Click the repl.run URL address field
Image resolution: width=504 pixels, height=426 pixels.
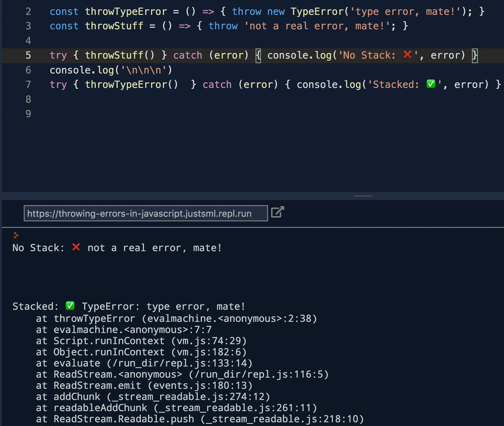(x=146, y=213)
